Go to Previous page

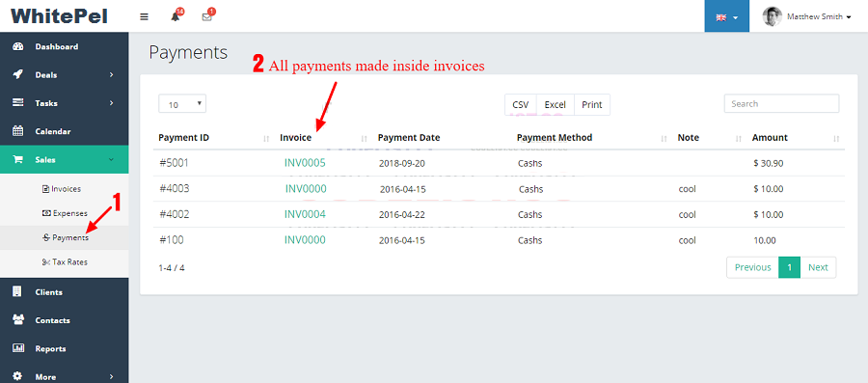click(753, 267)
